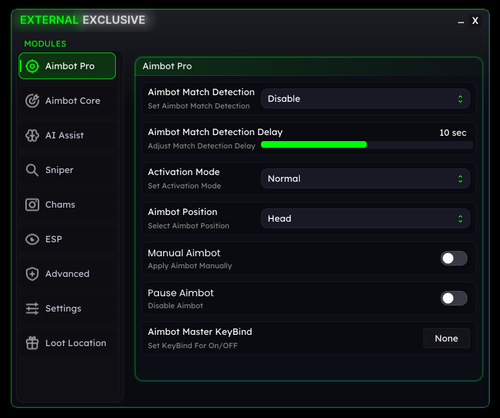The height and width of the screenshot is (418, 500).
Task: Click the Set Activation Mode subtitle
Action: [184, 186]
